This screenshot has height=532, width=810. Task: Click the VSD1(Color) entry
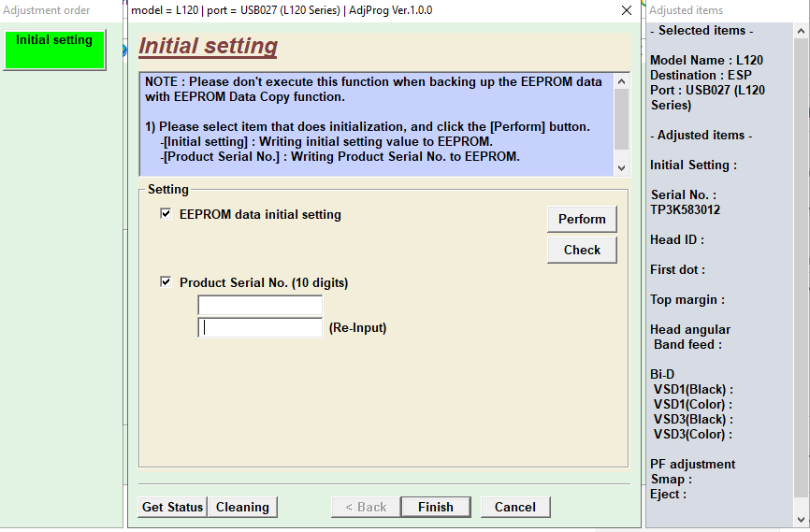693,405
